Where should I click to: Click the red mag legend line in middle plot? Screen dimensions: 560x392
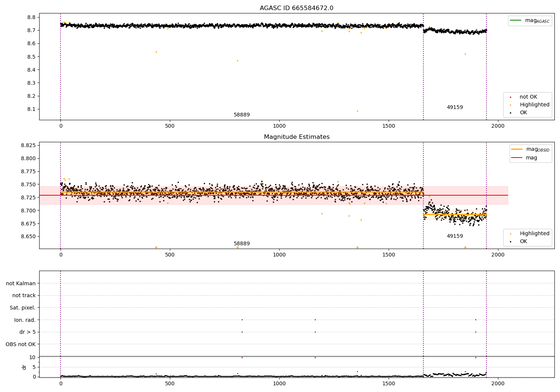click(517, 158)
